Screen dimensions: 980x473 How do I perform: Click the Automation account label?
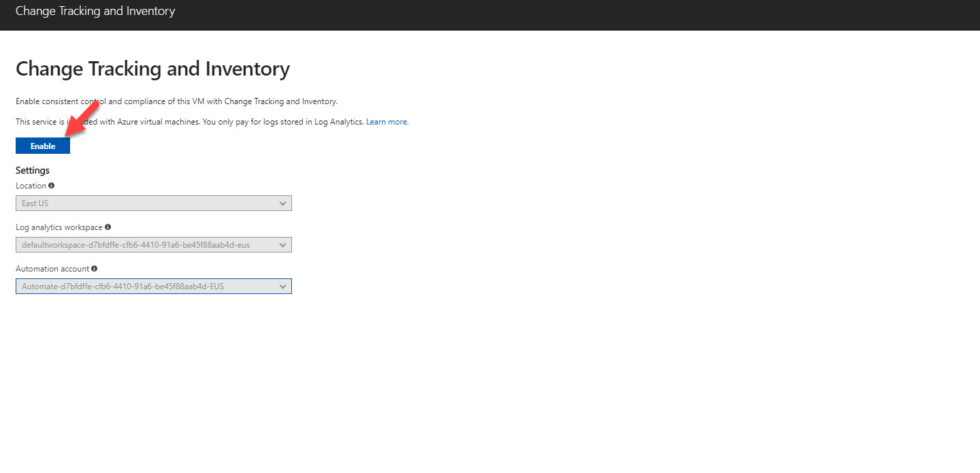[x=52, y=269]
